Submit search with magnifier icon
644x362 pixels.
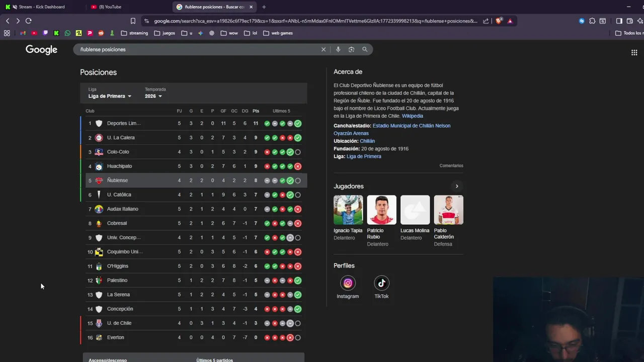365,49
